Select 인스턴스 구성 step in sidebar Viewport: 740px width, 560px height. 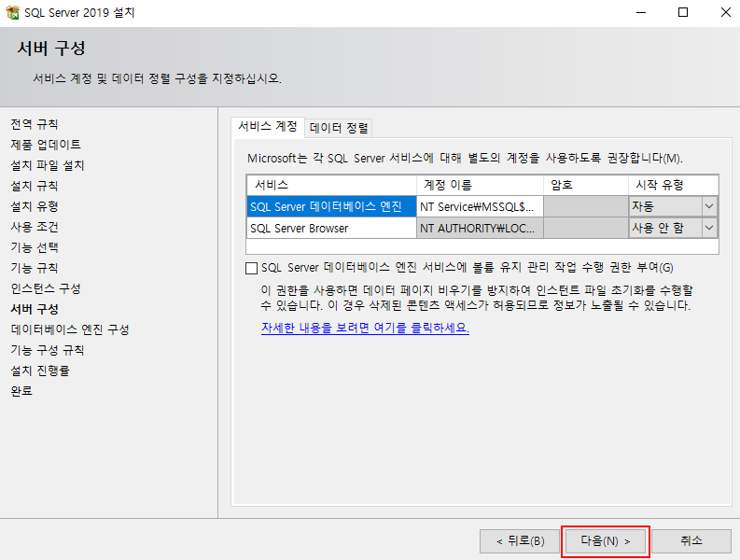pos(46,288)
